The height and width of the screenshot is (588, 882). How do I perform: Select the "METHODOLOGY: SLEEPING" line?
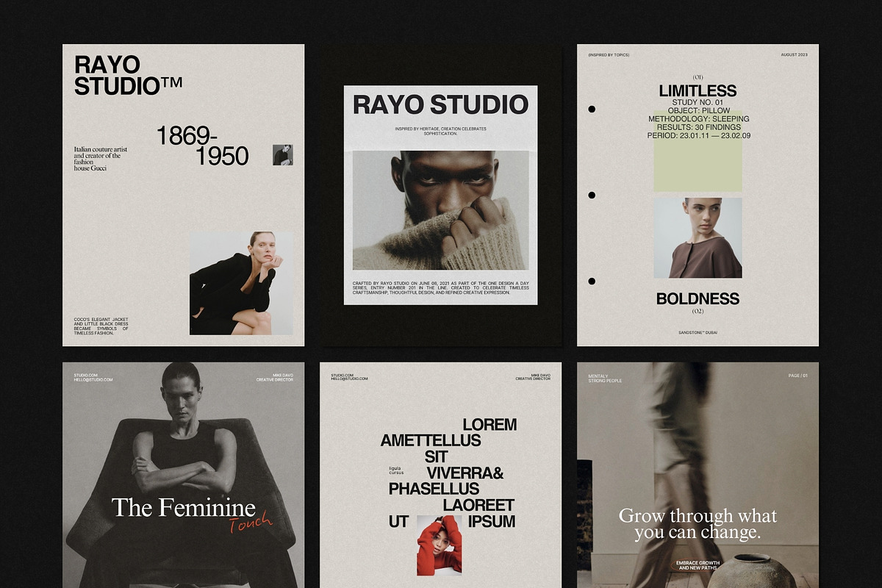coord(698,119)
